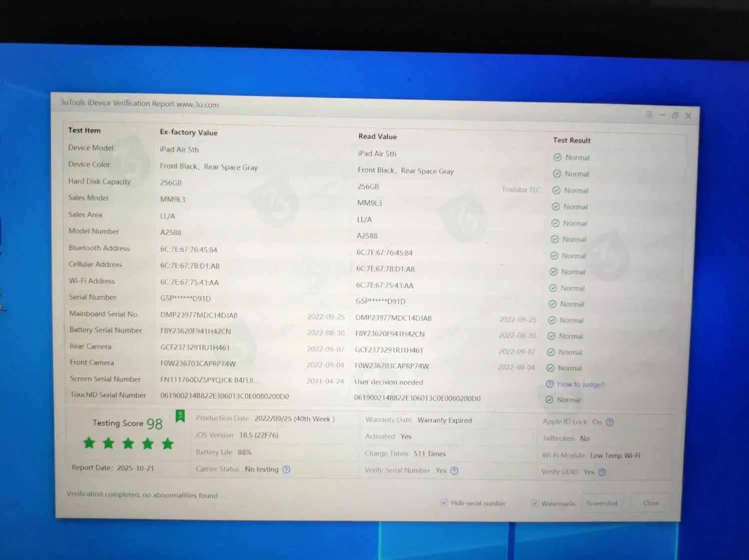Screen dimensions: 749x560
Task: Click the Device Model Normal checkmark icon
Action: [x=557, y=157]
